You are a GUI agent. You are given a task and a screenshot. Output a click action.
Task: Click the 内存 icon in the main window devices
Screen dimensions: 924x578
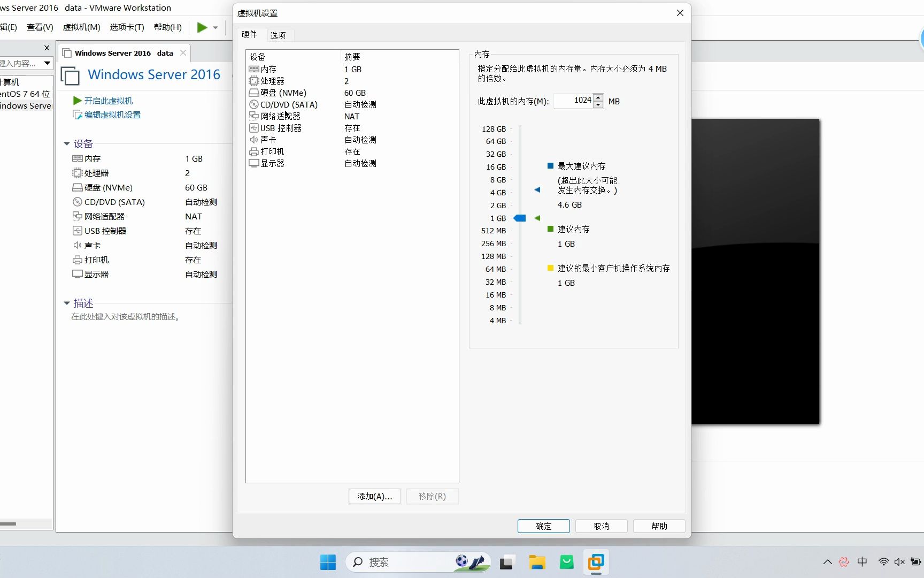click(x=78, y=158)
